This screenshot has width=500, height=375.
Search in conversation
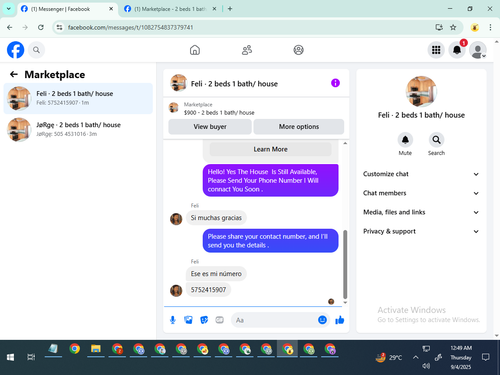[x=436, y=140]
